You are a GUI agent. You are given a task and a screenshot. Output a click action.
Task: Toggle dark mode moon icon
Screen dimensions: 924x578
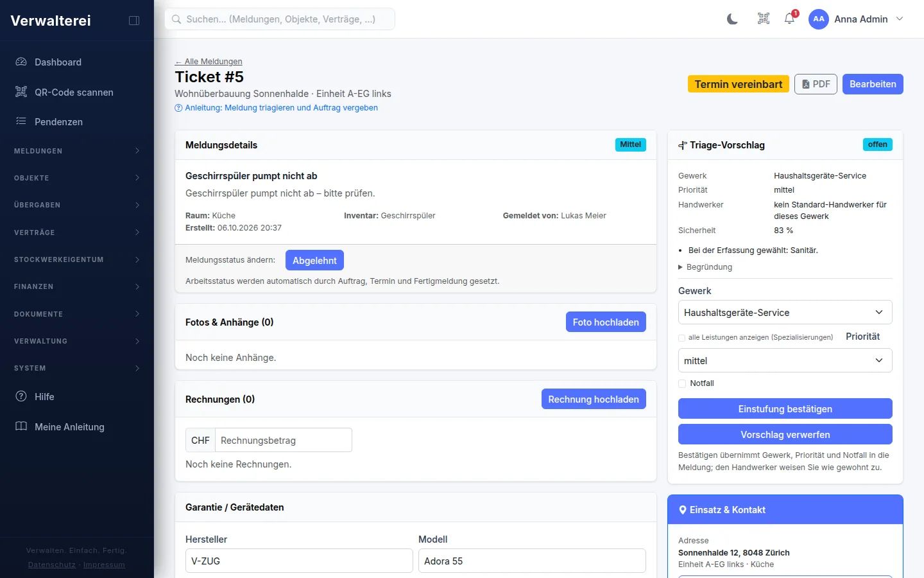tap(732, 19)
